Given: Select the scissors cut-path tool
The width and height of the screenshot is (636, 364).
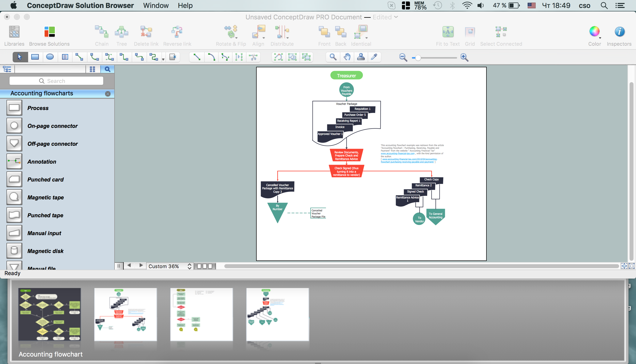Looking at the screenshot, I should 253,57.
